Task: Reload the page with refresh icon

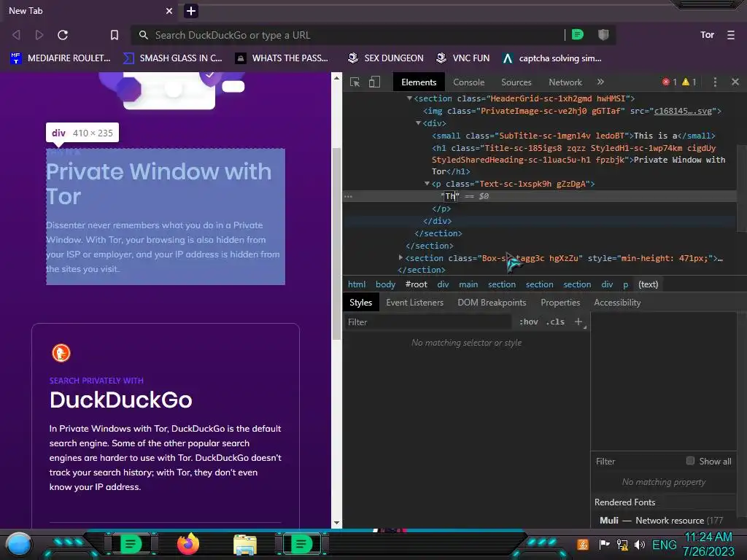Action: click(63, 35)
